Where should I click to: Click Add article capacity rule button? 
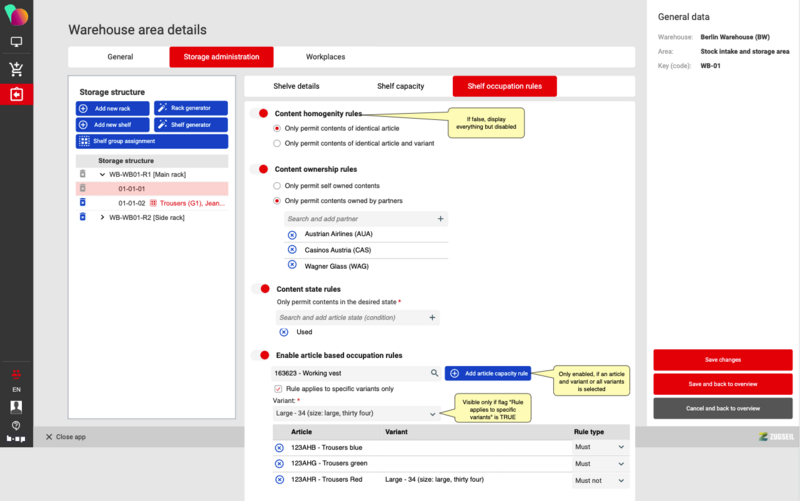coord(488,373)
